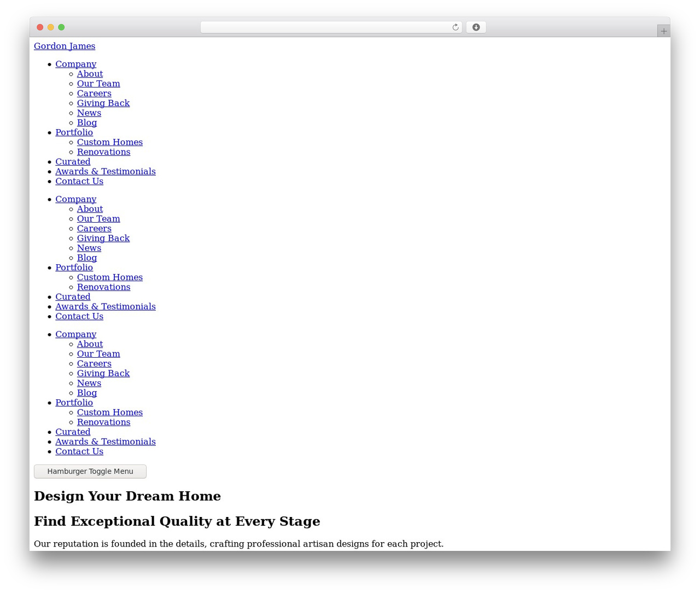Select the Design Your Dream Home heading
Viewport: 700px width, 593px height.
pyautogui.click(x=127, y=496)
